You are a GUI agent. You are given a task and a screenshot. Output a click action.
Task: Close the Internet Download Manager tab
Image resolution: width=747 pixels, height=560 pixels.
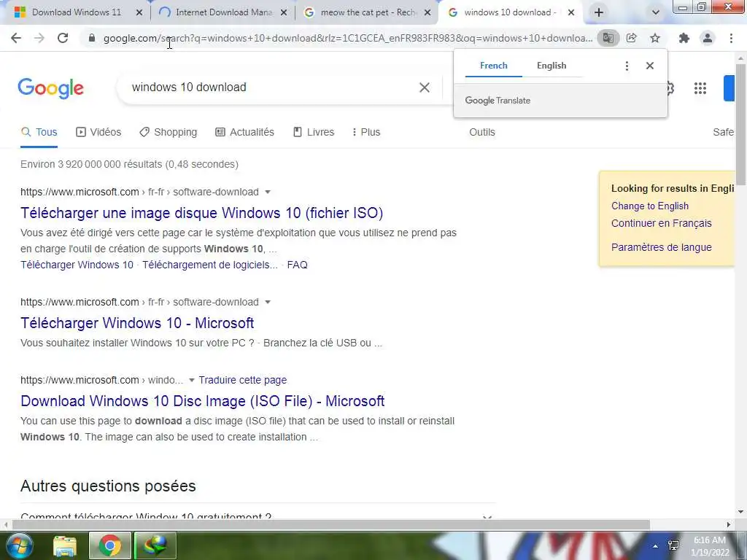tap(284, 12)
